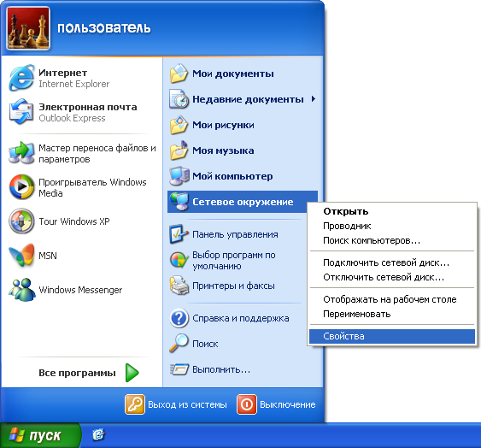481x448 pixels.
Task: Click the Мастер переноса файлов и параметров text
Action: 97,154
